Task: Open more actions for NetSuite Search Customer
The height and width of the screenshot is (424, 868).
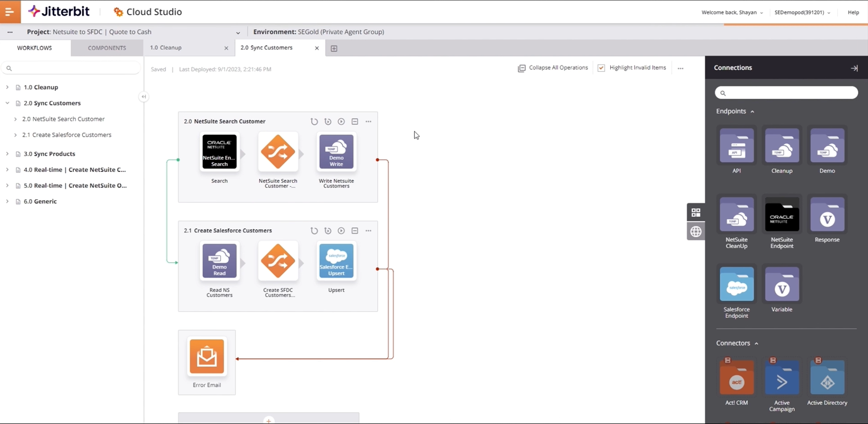Action: [368, 121]
